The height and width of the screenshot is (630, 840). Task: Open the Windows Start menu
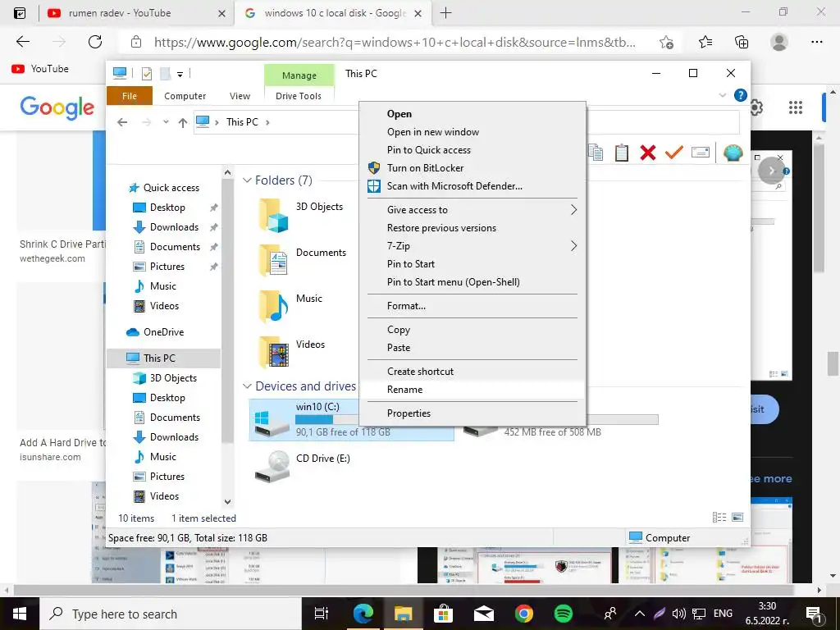tap(20, 614)
